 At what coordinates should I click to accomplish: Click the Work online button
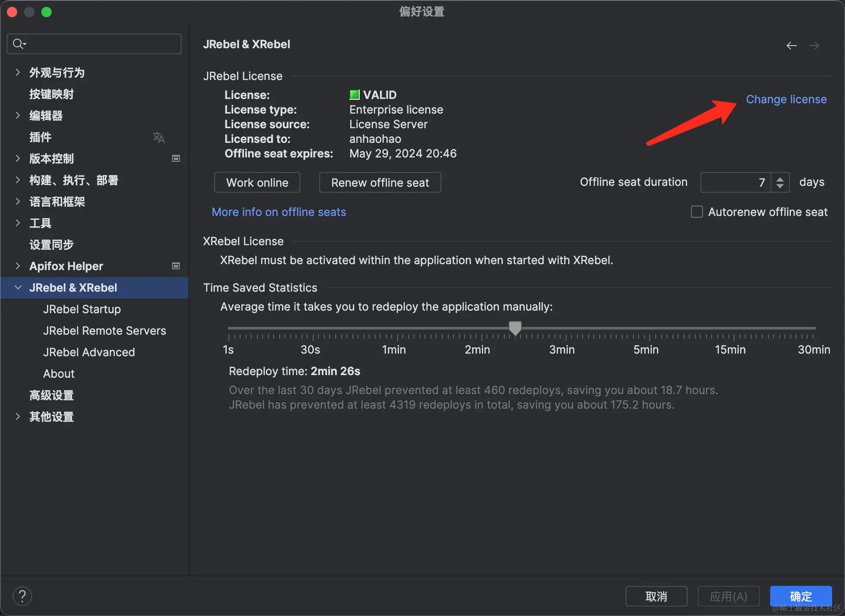coord(257,182)
